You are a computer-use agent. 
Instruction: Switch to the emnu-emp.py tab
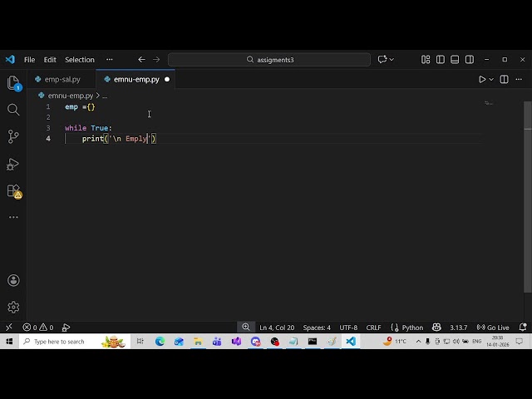coord(135,80)
